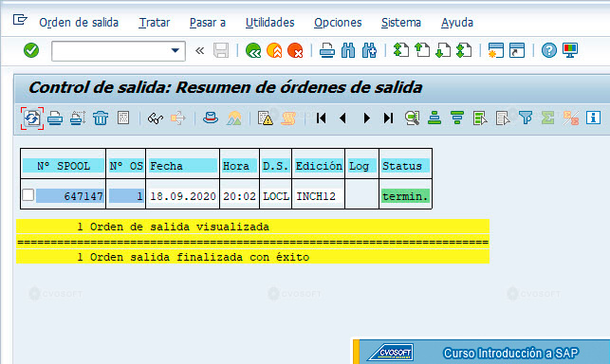Screen dimensions: 610x364
Task: Click the orange Exit icon
Action: (x=275, y=50)
